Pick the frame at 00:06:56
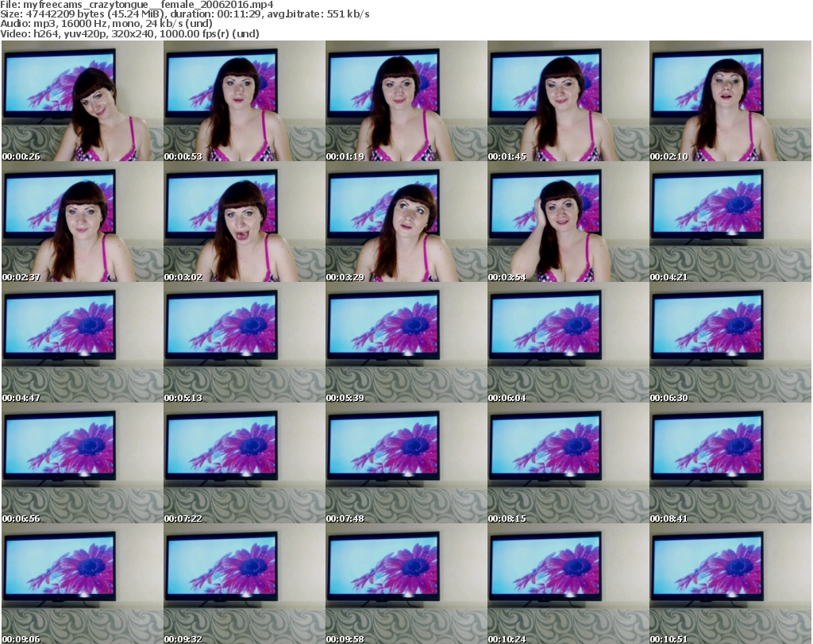Screen dimensions: 813x644 click(83, 464)
